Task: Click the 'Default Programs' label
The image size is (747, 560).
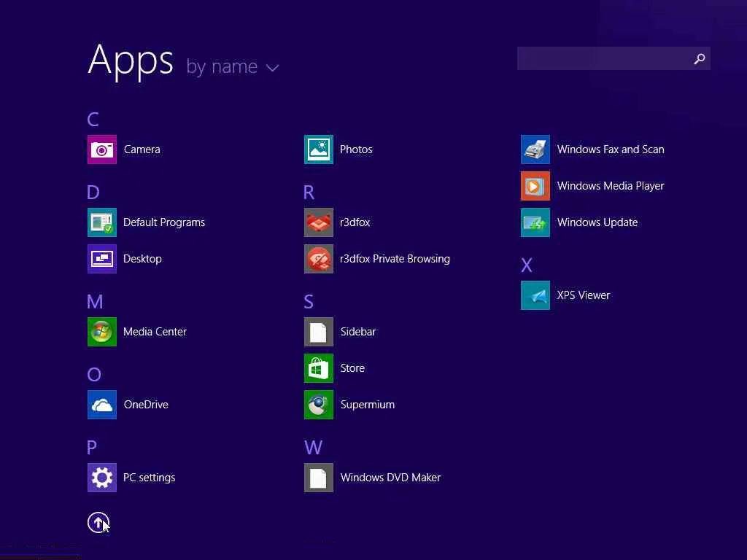Action: 164,222
